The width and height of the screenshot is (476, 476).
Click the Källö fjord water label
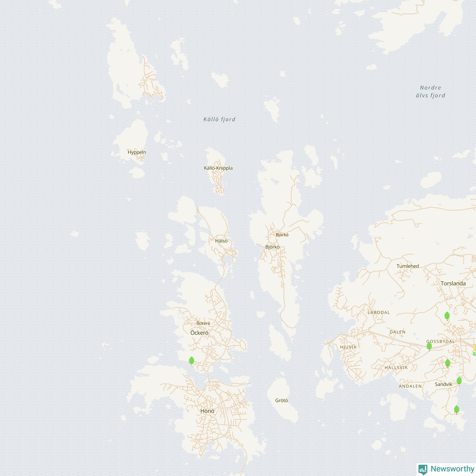[x=219, y=119]
